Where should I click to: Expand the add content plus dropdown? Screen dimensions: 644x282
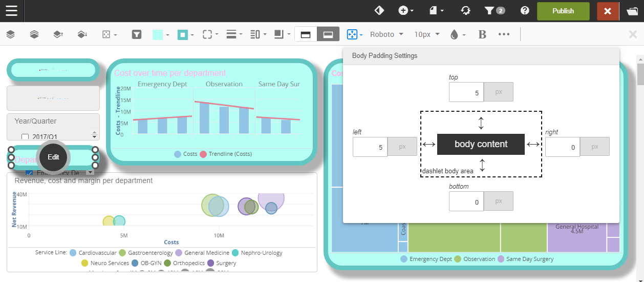pyautogui.click(x=406, y=11)
